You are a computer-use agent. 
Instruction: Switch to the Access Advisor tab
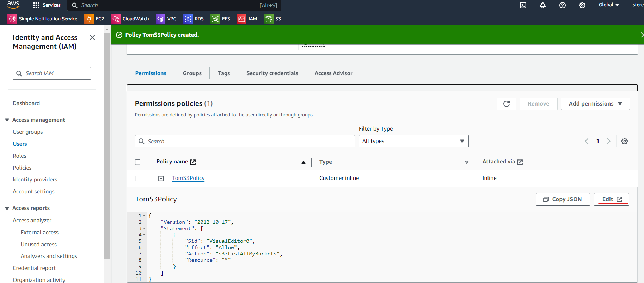click(x=333, y=73)
